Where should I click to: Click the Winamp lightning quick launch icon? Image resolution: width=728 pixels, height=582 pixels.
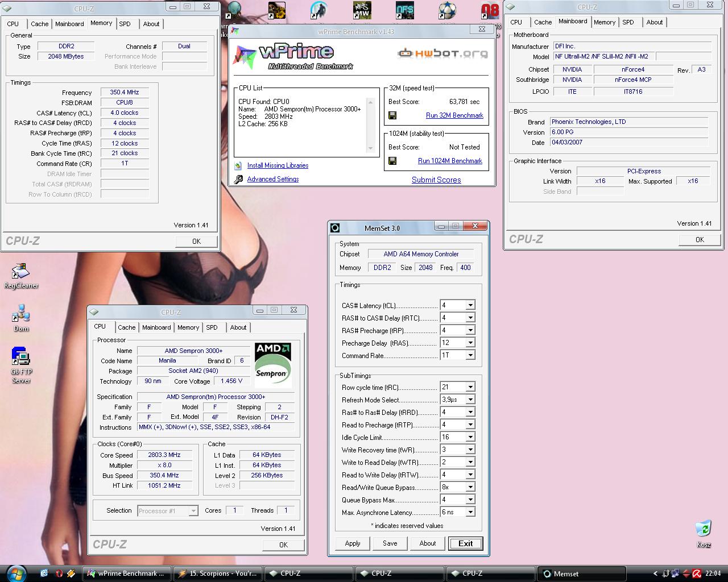point(71,573)
